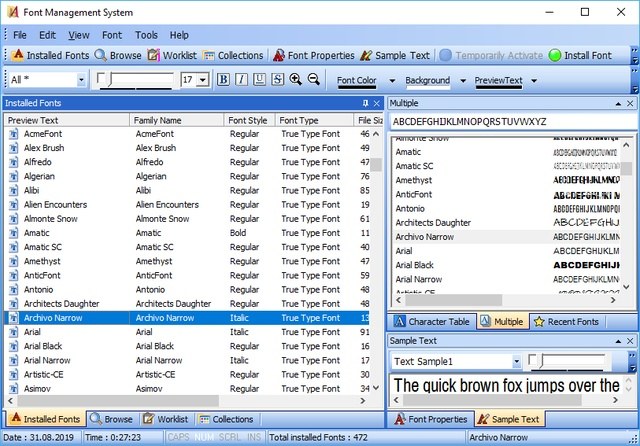
Task: Click the Antonio row font icon
Action: (13, 289)
